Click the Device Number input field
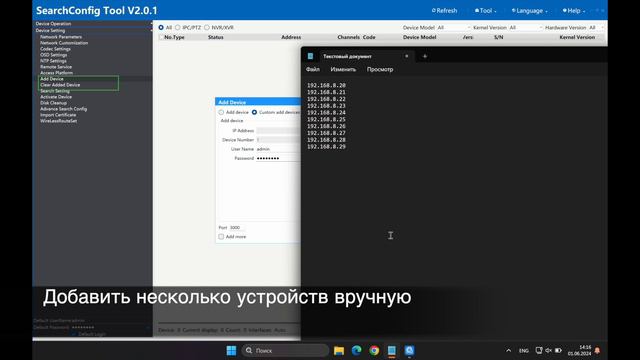The width and height of the screenshot is (640, 360). pos(278,140)
